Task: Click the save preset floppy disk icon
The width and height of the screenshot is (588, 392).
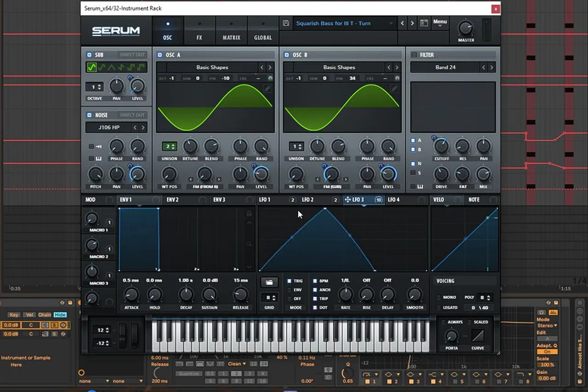Action: click(286, 23)
